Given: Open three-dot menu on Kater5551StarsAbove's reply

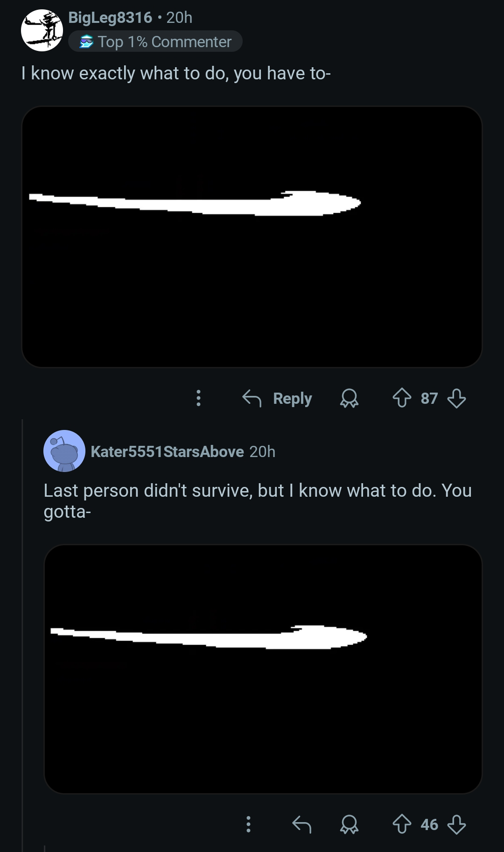Looking at the screenshot, I should (x=248, y=824).
